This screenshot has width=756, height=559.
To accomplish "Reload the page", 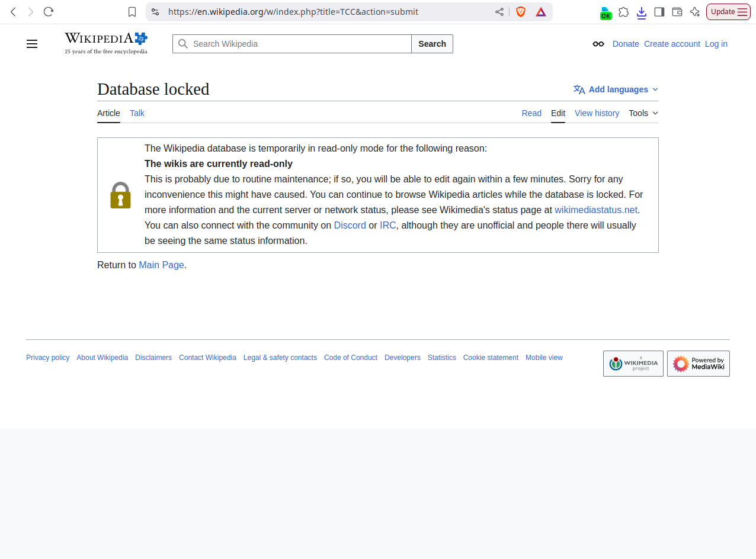I will click(49, 12).
